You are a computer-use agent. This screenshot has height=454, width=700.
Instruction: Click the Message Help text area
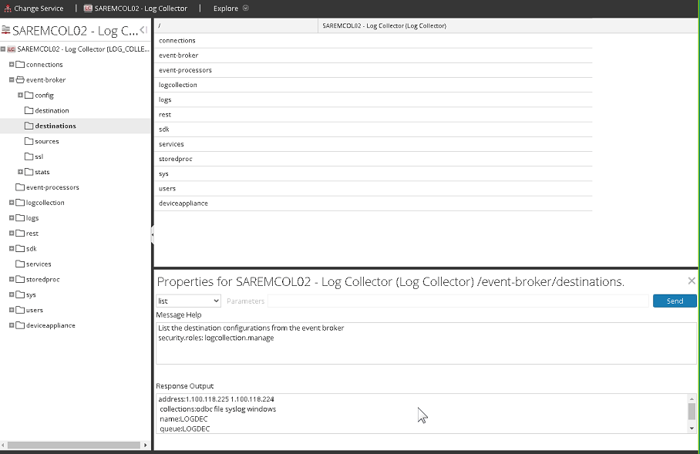tap(426, 343)
